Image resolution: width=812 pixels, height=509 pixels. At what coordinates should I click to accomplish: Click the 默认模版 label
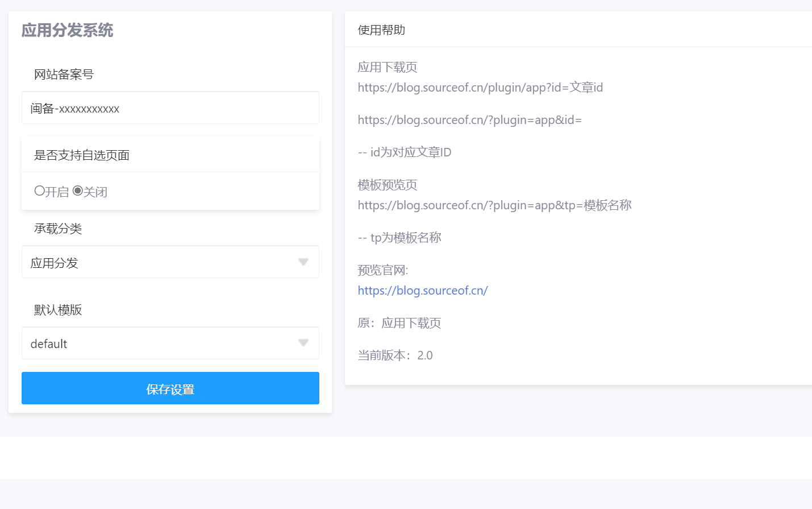tap(58, 310)
